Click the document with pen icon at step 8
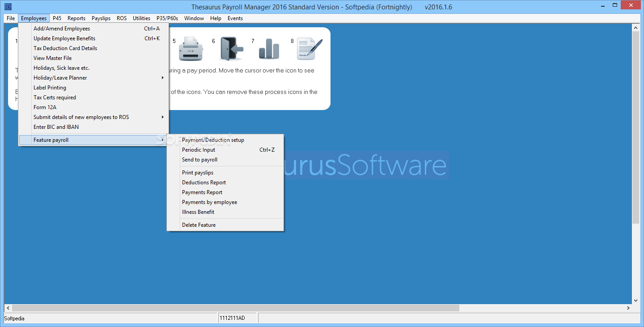The width and height of the screenshot is (644, 327). click(310, 48)
